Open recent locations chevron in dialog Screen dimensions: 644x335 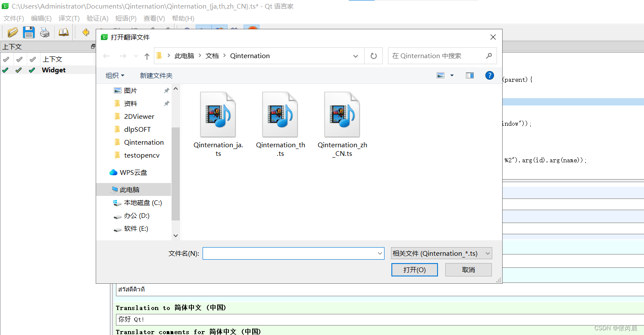click(136, 56)
